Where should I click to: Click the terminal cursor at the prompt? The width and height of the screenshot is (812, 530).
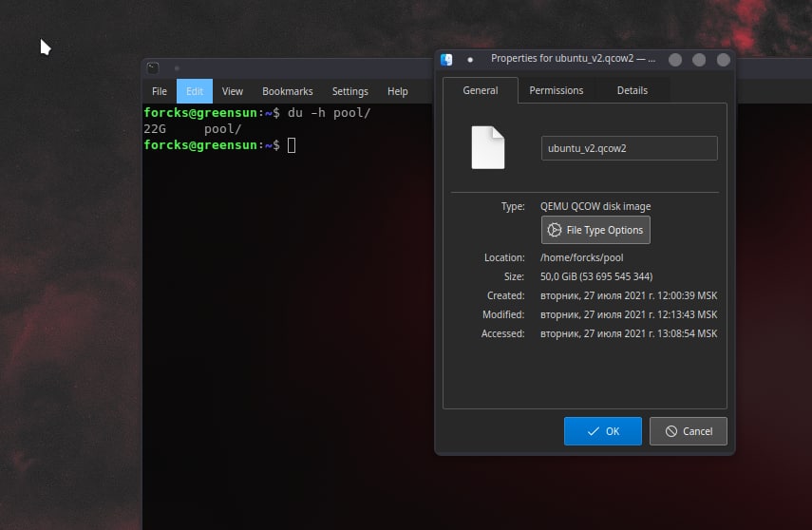292,145
